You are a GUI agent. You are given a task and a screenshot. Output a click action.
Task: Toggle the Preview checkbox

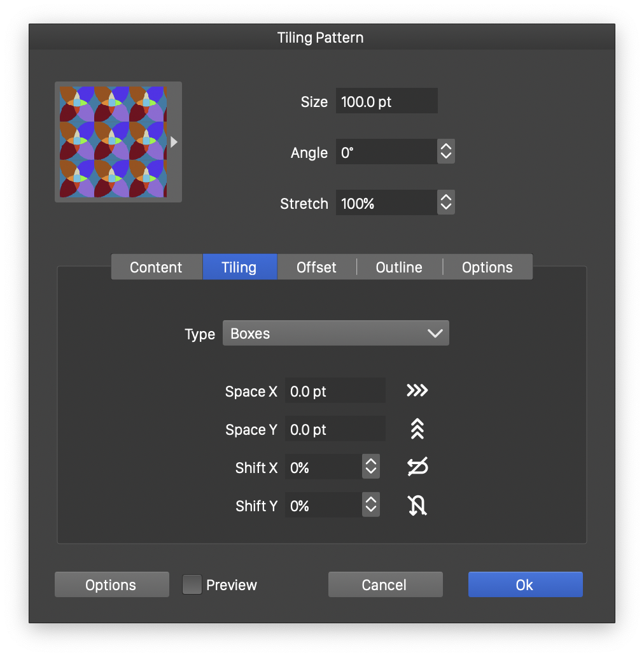click(192, 584)
